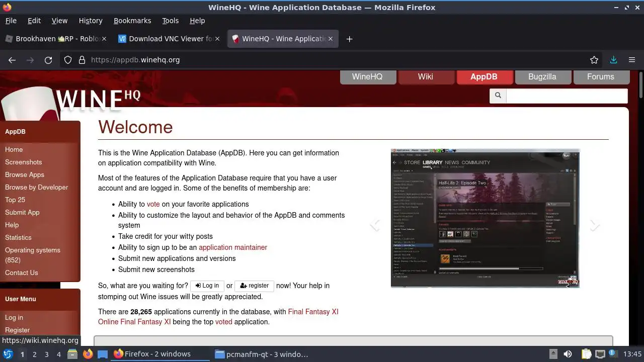Launch file manager from taskbar quick launch

72,354
